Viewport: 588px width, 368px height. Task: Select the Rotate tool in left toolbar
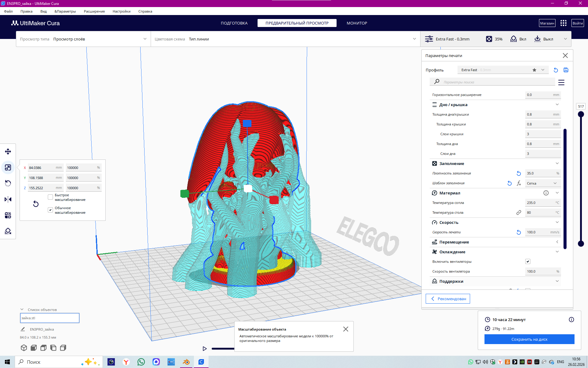[x=8, y=183]
